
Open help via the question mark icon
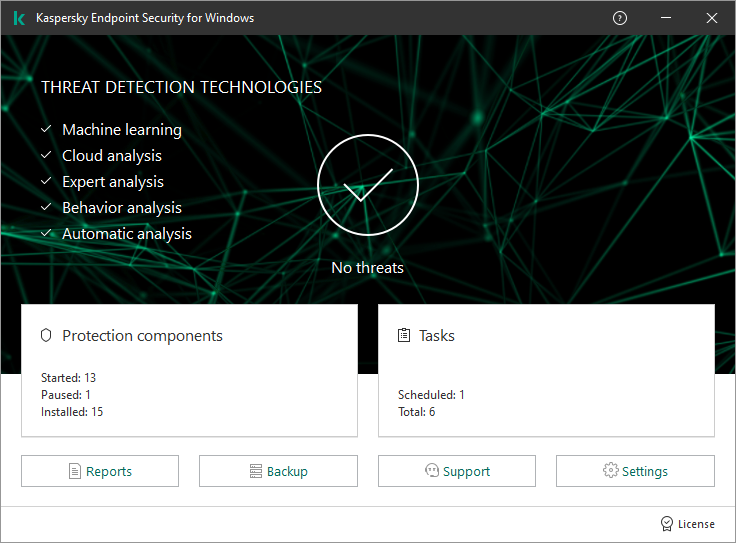pos(620,18)
